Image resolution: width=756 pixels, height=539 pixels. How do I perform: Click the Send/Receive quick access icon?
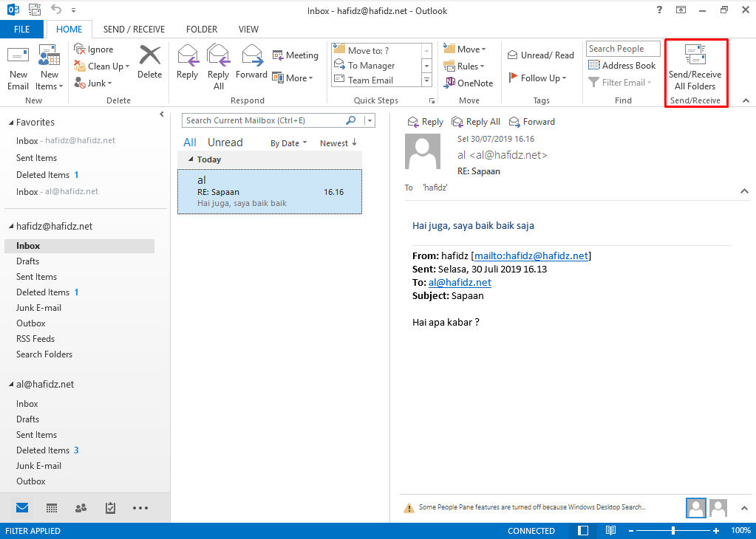pos(35,9)
